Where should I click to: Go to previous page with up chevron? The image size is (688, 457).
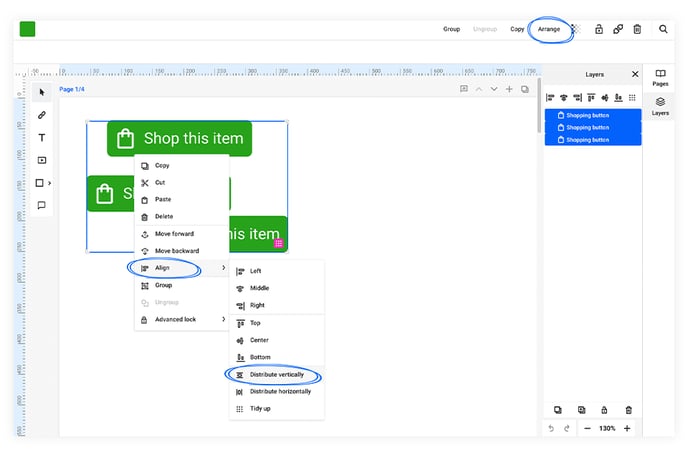(479, 89)
